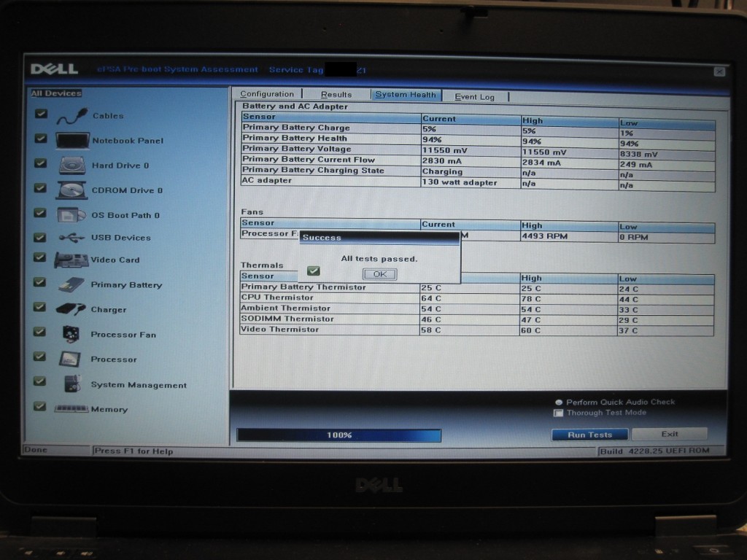Image resolution: width=747 pixels, height=560 pixels.
Task: Click the Exit button
Action: (670, 434)
